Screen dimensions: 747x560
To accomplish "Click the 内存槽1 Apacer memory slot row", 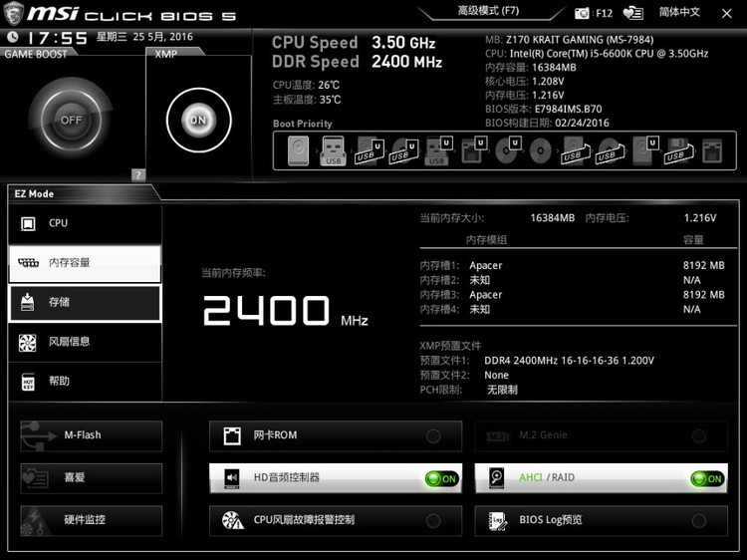I will [572, 265].
